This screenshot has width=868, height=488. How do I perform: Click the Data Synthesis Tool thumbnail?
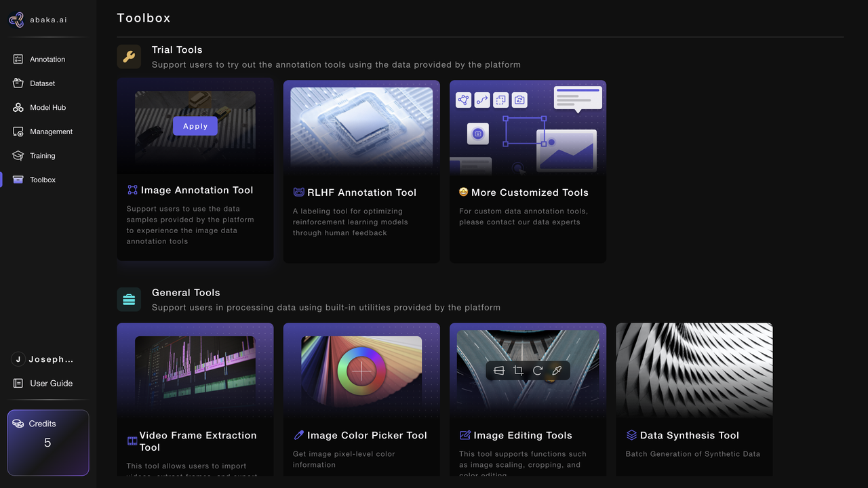[x=694, y=370]
